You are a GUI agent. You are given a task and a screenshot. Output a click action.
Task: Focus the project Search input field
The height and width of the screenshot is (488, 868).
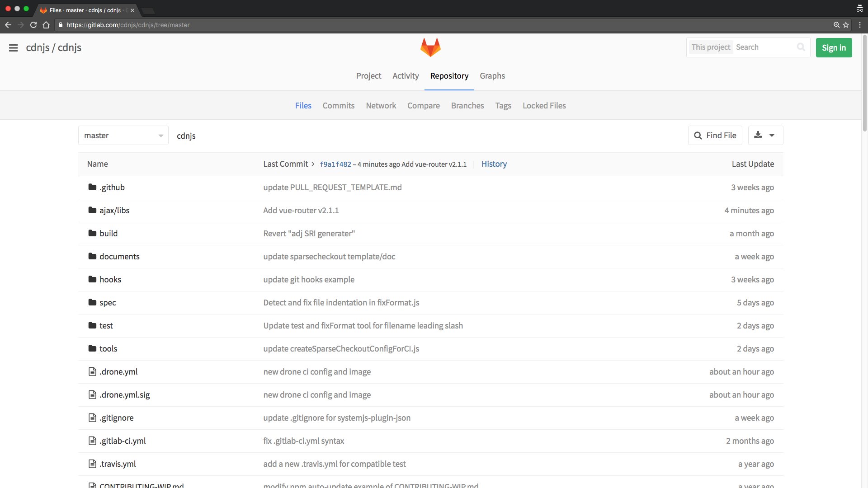[764, 47]
